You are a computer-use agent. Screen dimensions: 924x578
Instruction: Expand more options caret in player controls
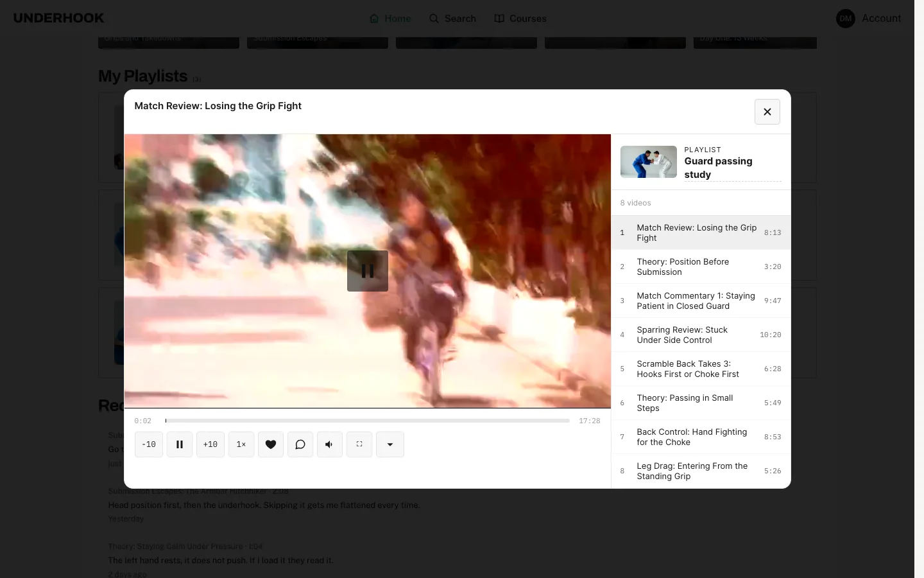click(390, 444)
